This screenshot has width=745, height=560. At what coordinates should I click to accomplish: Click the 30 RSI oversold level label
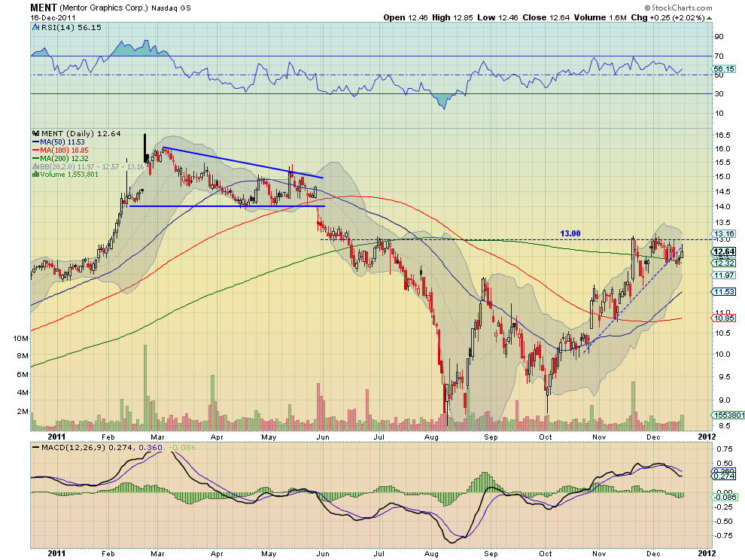coord(719,93)
